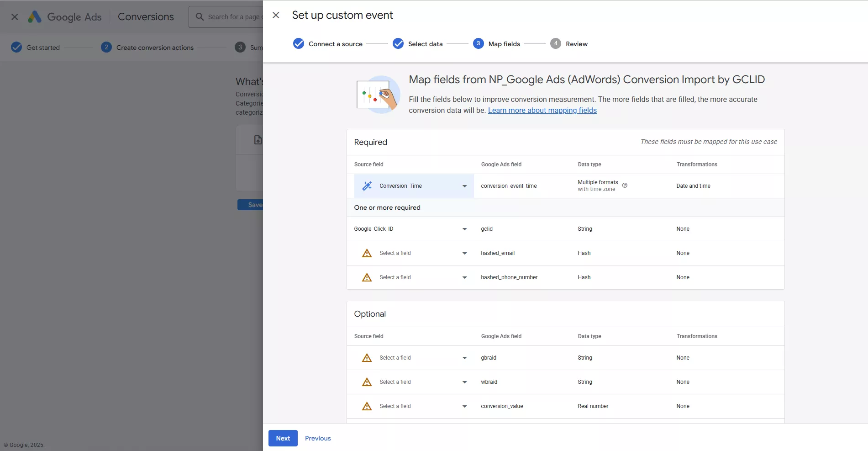Select the completed Select data step
Viewport: 868px width, 451px height.
coord(398,43)
